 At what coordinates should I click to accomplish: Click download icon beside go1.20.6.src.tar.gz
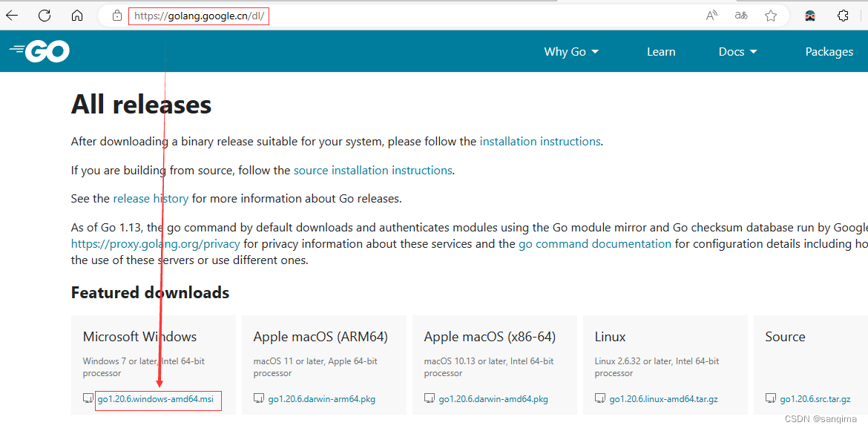coord(770,398)
